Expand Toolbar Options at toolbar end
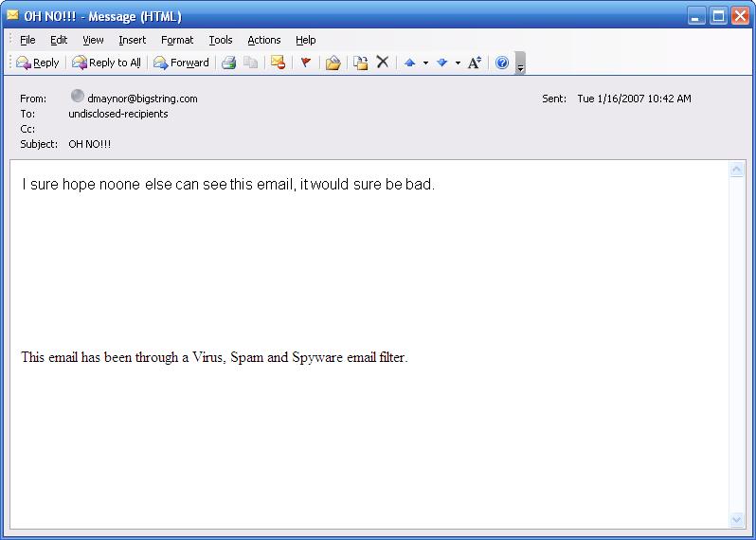The width and height of the screenshot is (756, 540). pyautogui.click(x=520, y=63)
